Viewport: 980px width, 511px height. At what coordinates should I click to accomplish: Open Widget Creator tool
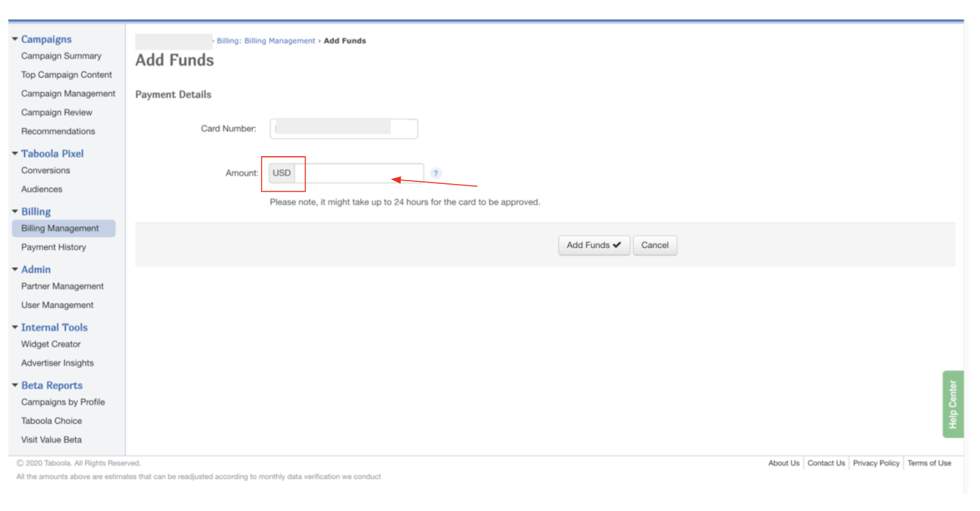51,344
